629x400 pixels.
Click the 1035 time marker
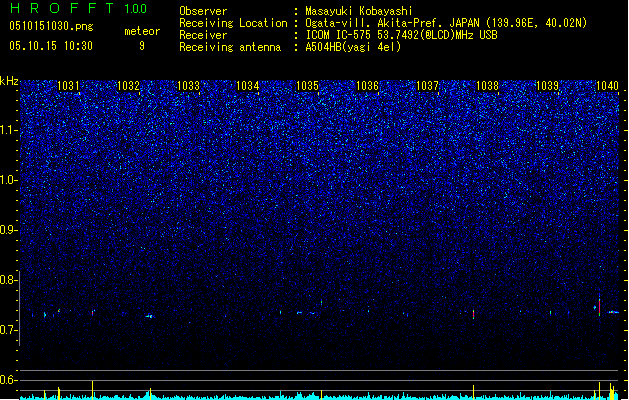307,86
